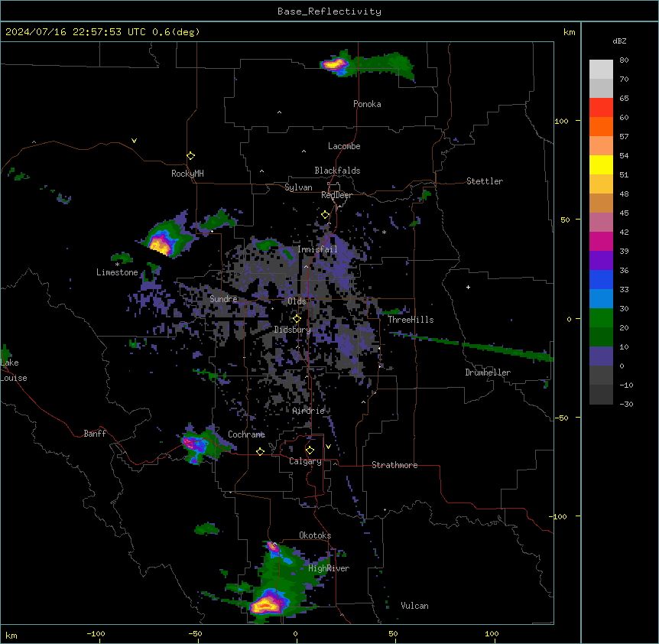
Task: Select the Lacombe city label
Action: tap(344, 146)
